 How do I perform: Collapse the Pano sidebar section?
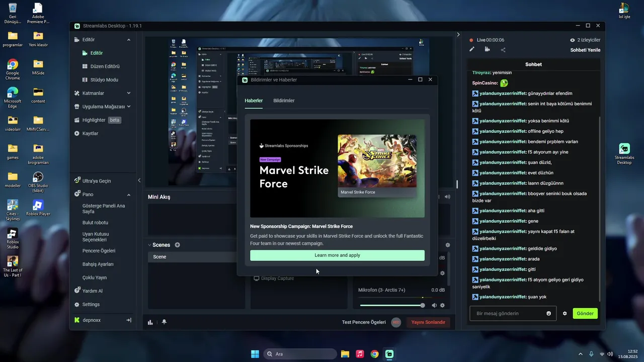tap(129, 194)
